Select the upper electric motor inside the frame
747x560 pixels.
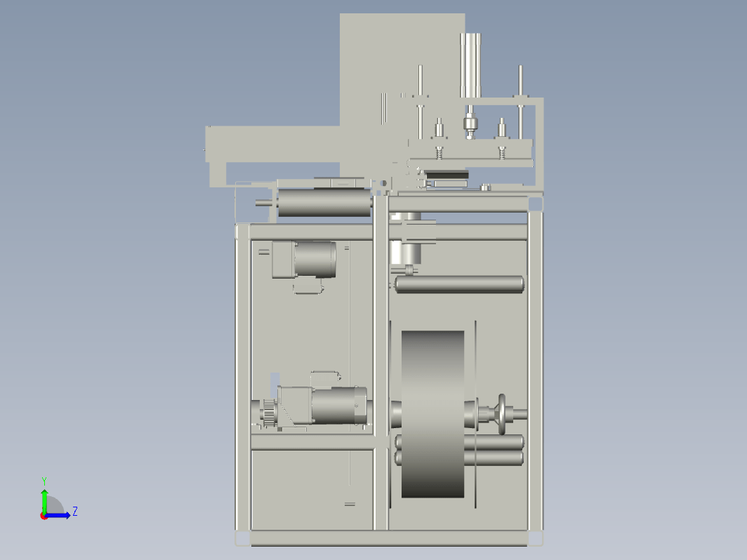pyautogui.click(x=304, y=259)
